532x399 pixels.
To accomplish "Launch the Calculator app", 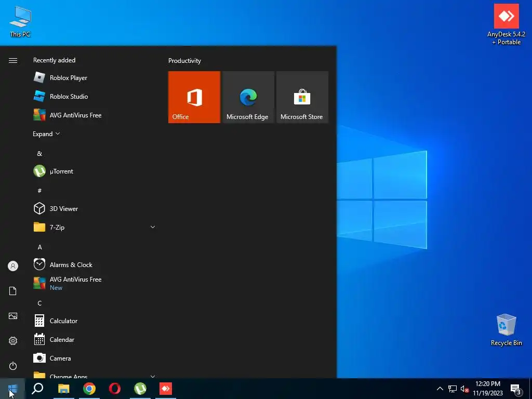I will tap(95, 321).
